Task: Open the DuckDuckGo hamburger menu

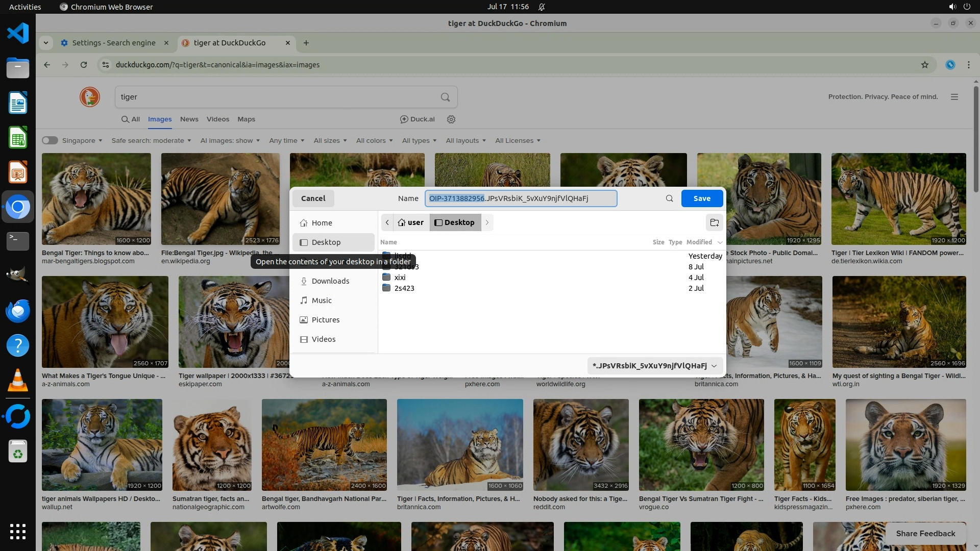Action: pyautogui.click(x=954, y=97)
